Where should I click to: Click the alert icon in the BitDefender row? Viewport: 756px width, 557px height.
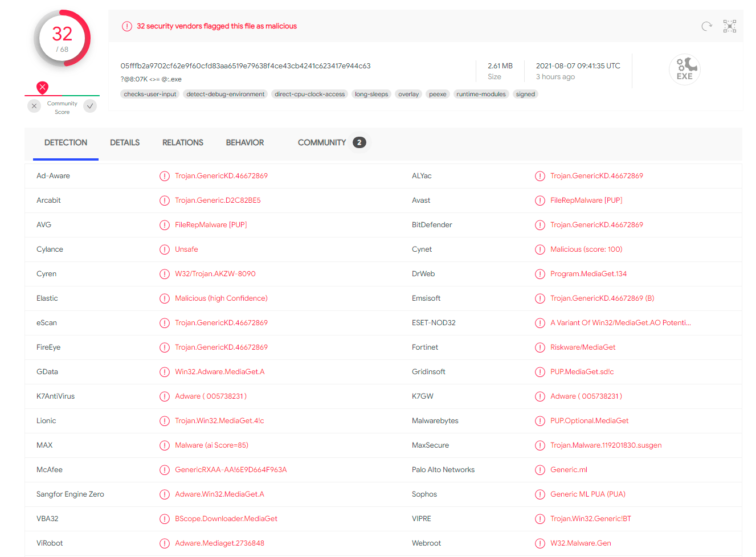540,225
